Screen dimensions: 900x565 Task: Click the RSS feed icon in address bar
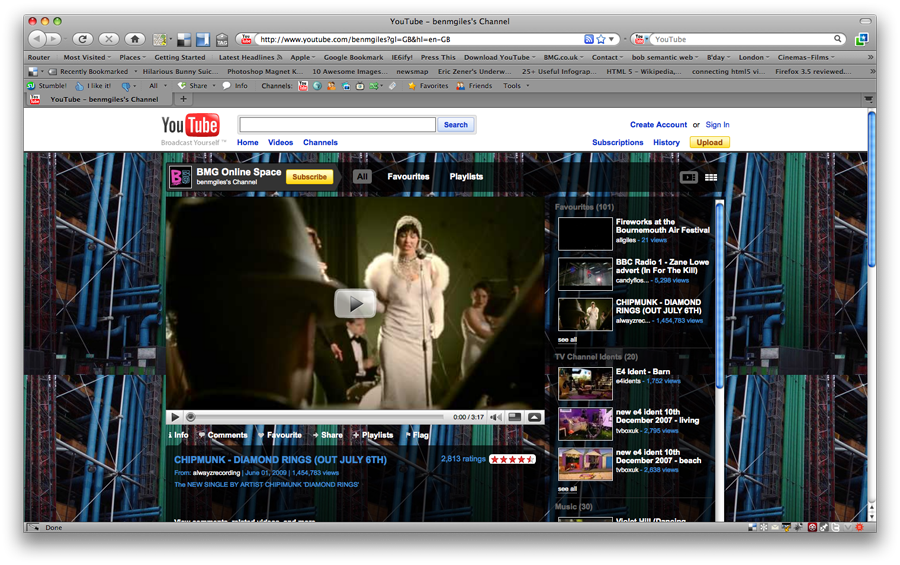[x=589, y=39]
